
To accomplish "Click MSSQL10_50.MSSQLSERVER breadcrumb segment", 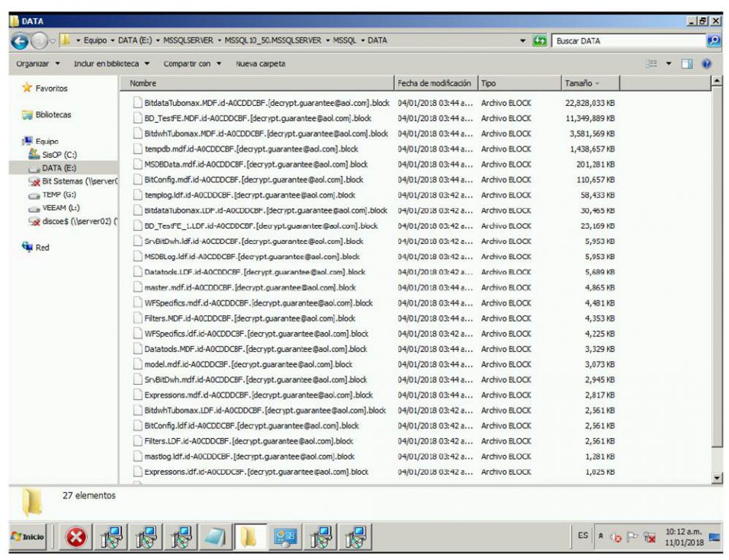I will tap(273, 40).
